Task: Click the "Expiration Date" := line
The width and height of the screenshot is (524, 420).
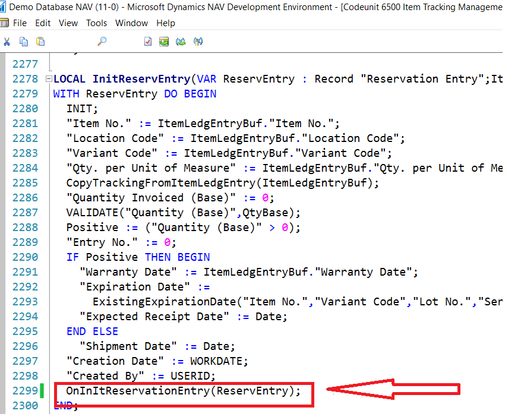Action: (145, 287)
